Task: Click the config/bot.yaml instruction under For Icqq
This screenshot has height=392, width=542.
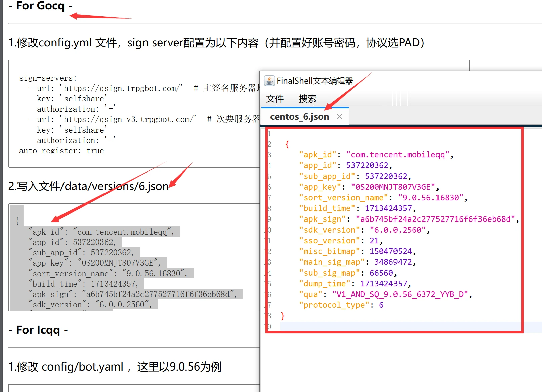Action: pyautogui.click(x=115, y=367)
